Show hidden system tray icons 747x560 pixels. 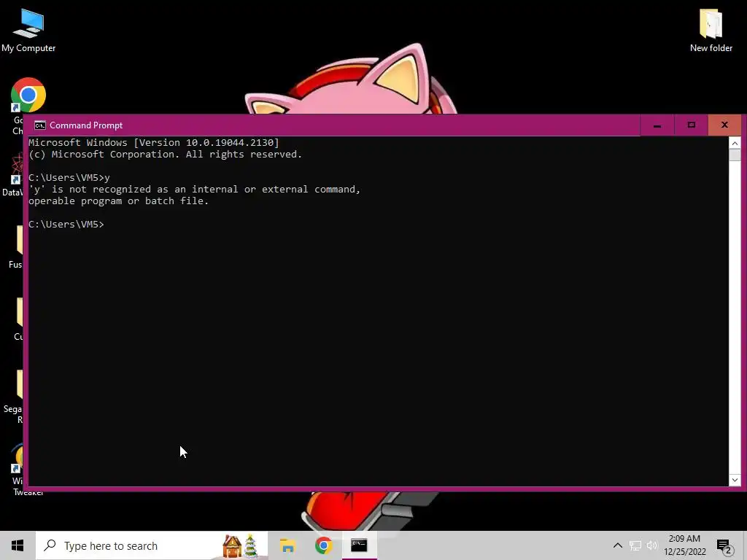click(617, 545)
